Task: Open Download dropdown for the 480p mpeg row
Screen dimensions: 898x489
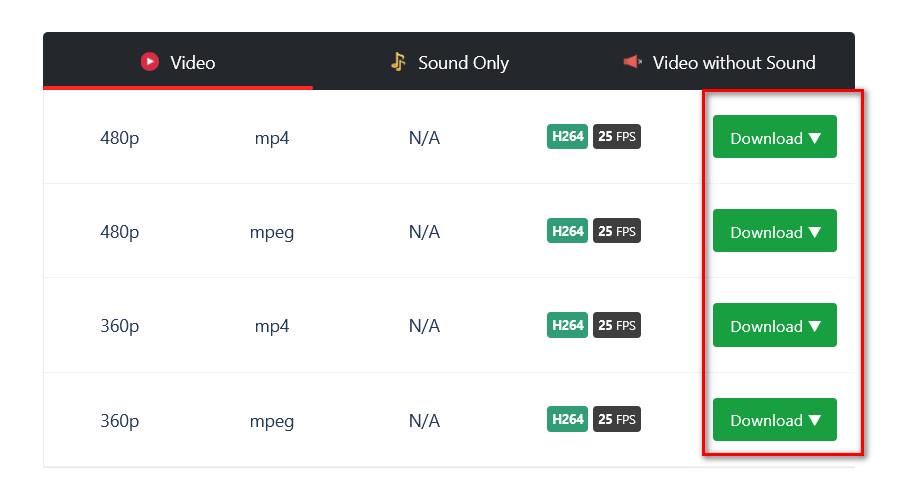Action: pos(774,231)
